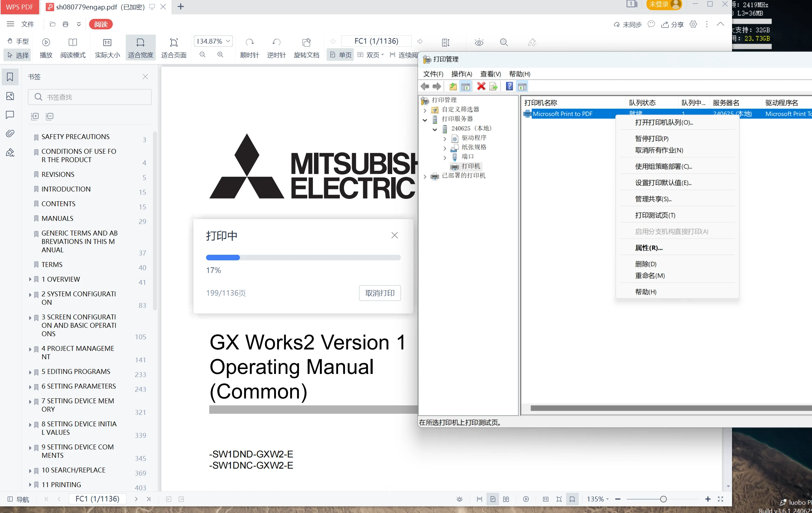
Task: Click the red 阅读 button
Action: (x=101, y=24)
